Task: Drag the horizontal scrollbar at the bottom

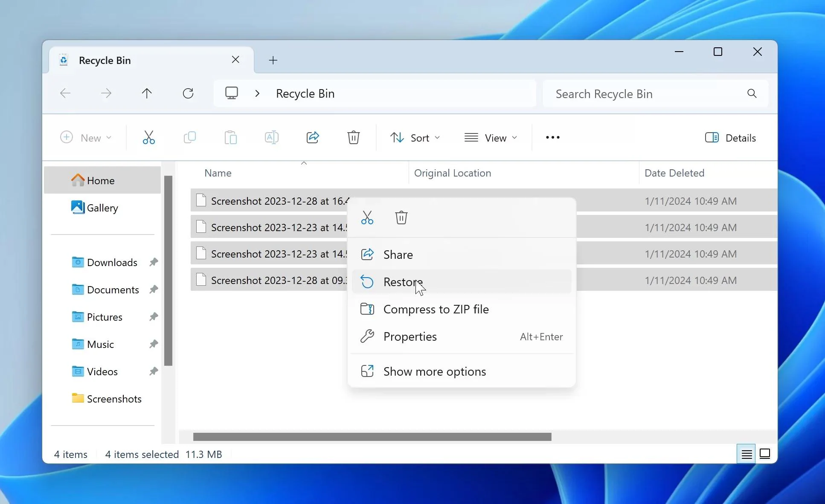Action: click(372, 436)
